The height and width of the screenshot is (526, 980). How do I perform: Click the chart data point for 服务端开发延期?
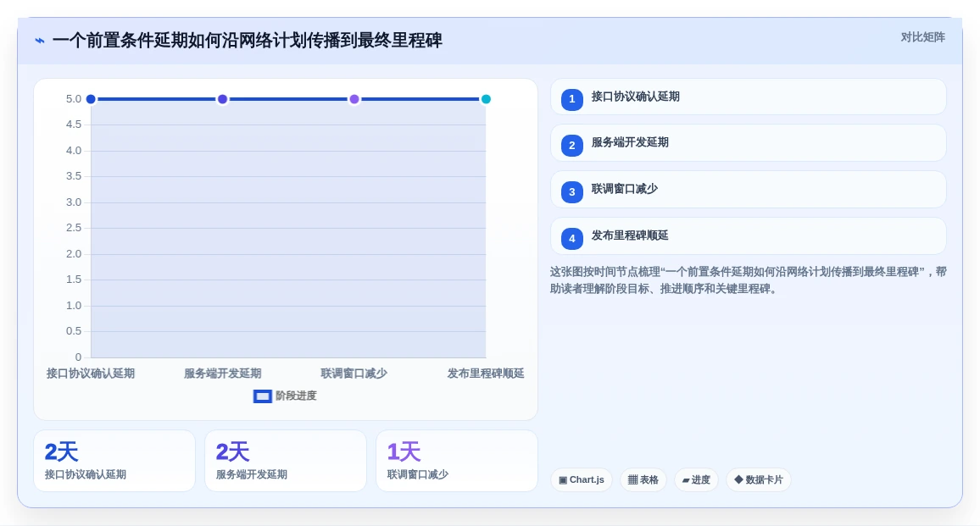point(222,99)
